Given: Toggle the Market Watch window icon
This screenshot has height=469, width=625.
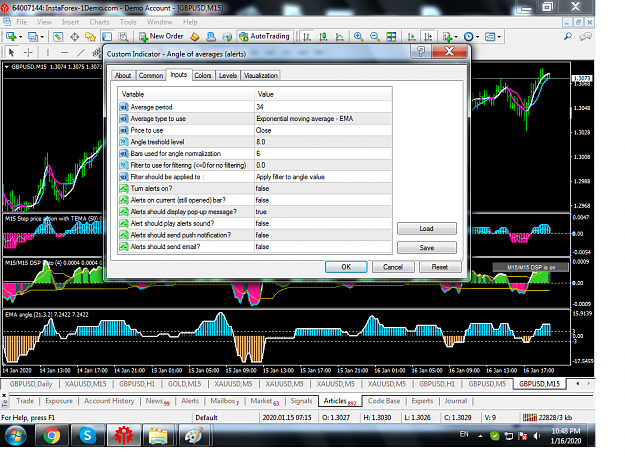Looking at the screenshot, I should [58, 37].
